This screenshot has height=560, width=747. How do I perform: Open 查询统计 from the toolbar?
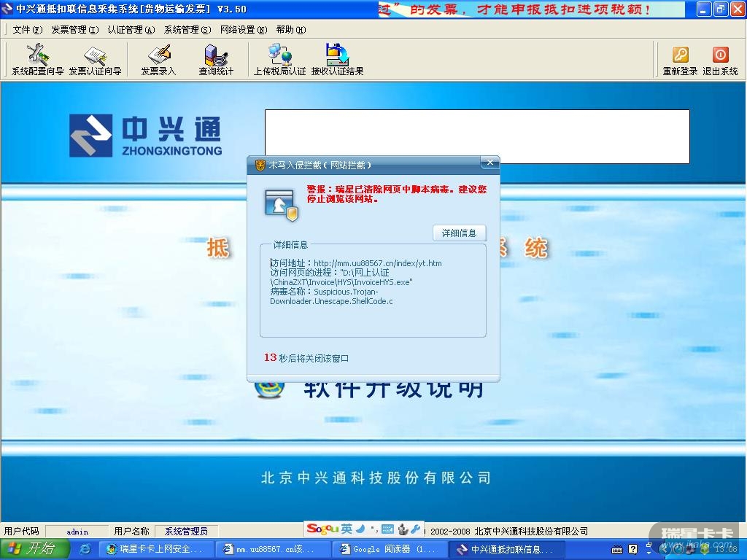(216, 60)
